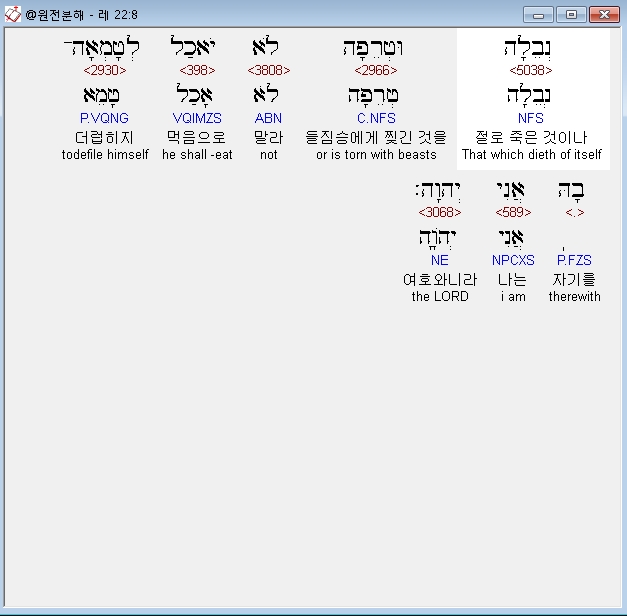Click the gloss 'therewith'

[575, 296]
